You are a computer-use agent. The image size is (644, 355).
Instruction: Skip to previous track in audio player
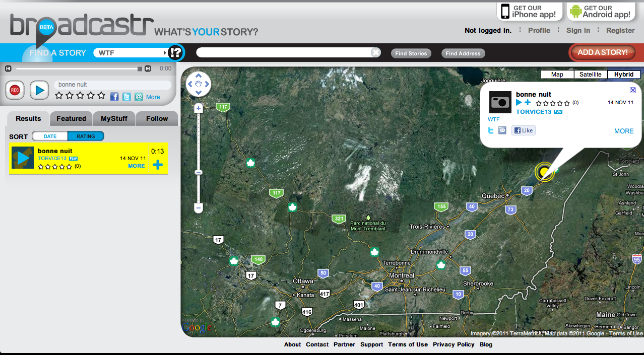[8, 68]
